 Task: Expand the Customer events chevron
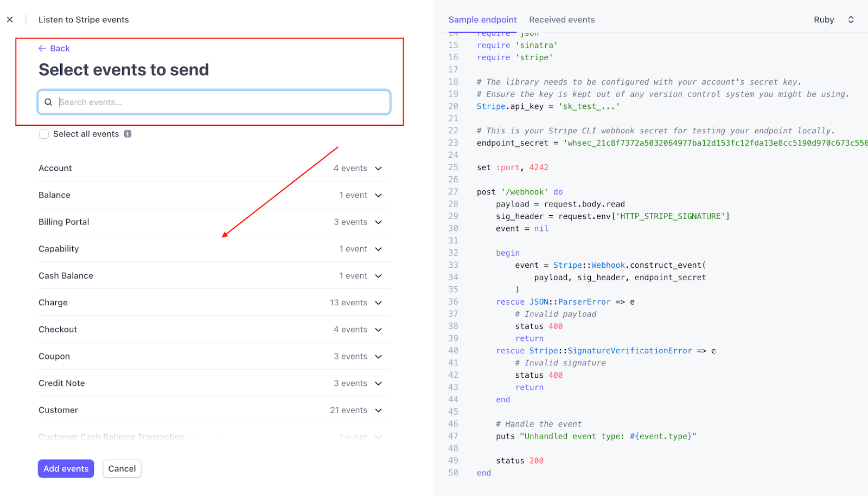click(x=378, y=410)
